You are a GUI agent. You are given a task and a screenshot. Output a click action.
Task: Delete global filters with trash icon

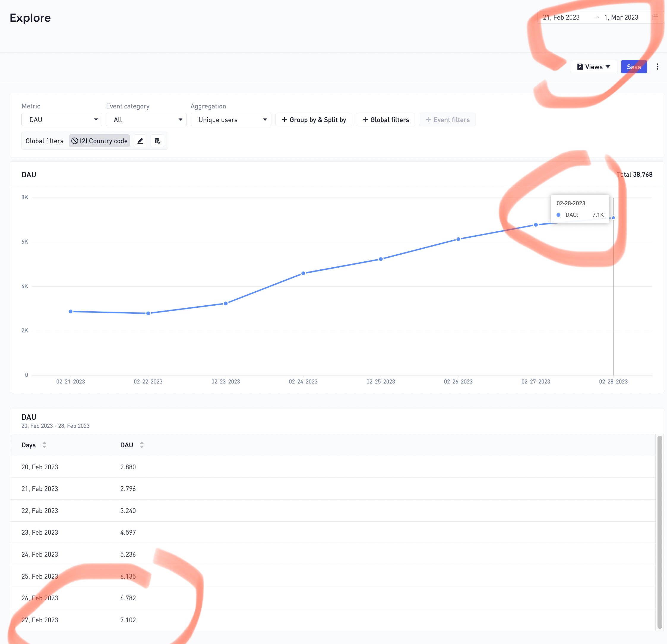(x=157, y=141)
